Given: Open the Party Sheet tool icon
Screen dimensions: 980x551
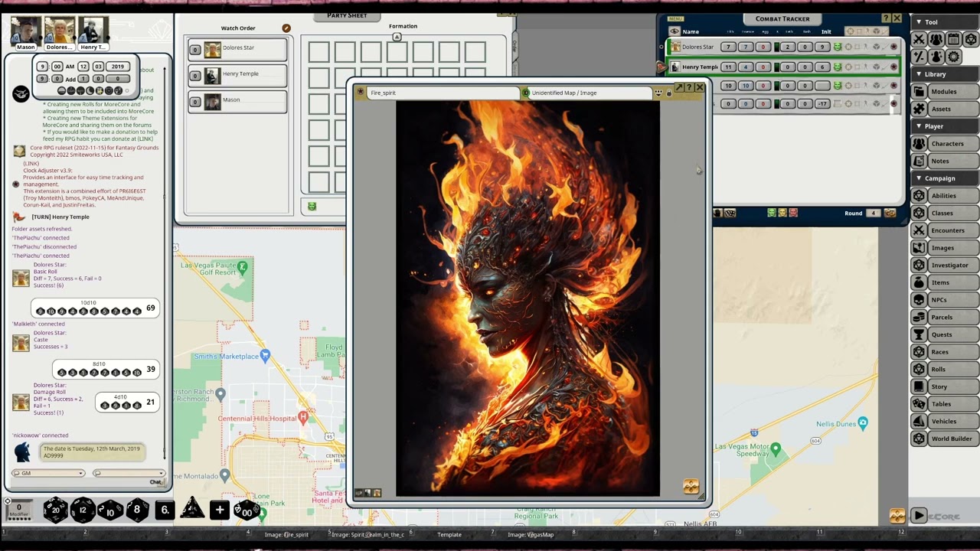Looking at the screenshot, I should coord(936,39).
